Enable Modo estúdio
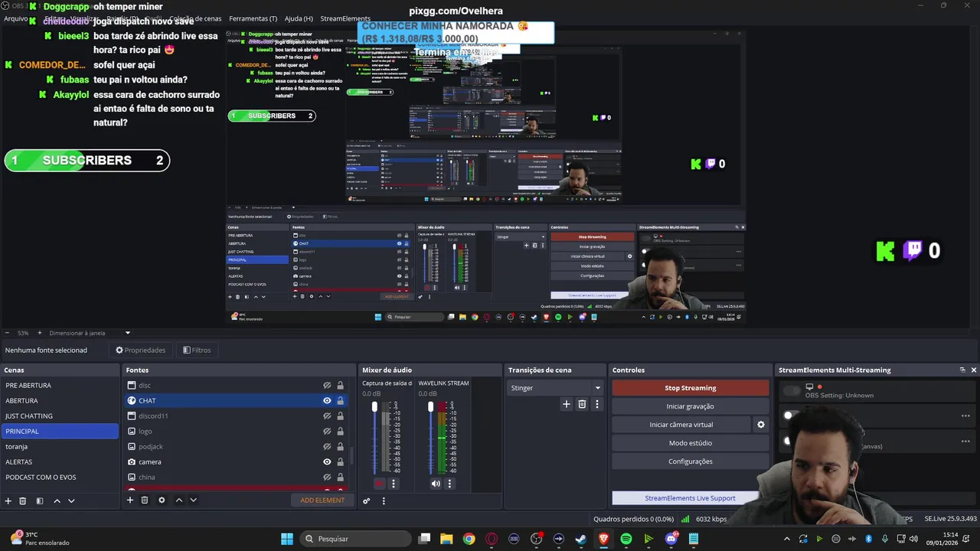The width and height of the screenshot is (980, 551). pyautogui.click(x=691, y=443)
